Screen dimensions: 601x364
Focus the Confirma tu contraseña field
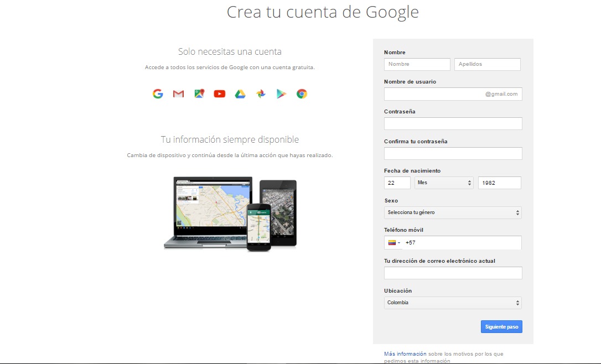(x=453, y=153)
